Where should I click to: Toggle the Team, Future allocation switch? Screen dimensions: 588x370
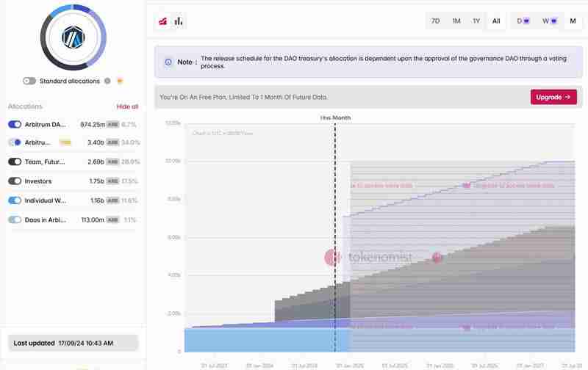pyautogui.click(x=15, y=162)
